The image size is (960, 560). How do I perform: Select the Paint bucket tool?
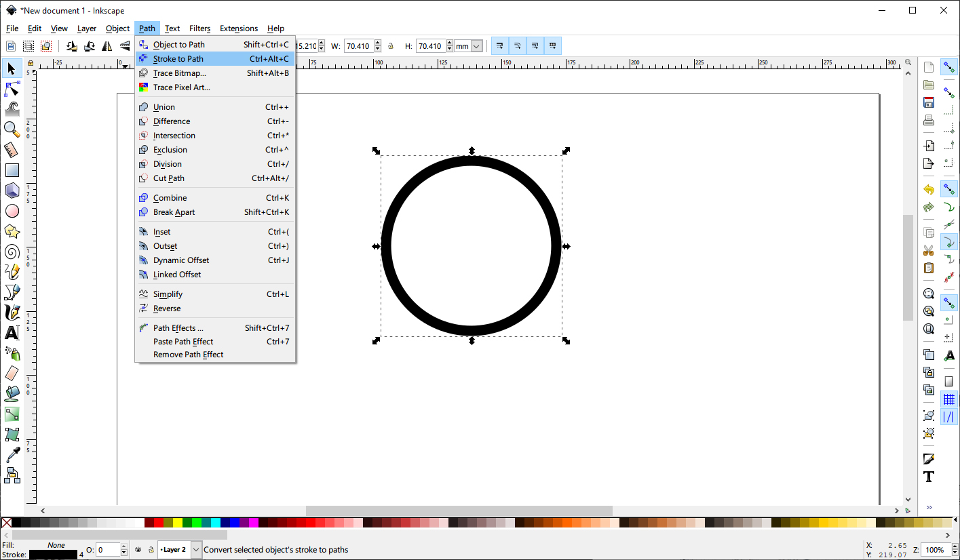coord(12,394)
